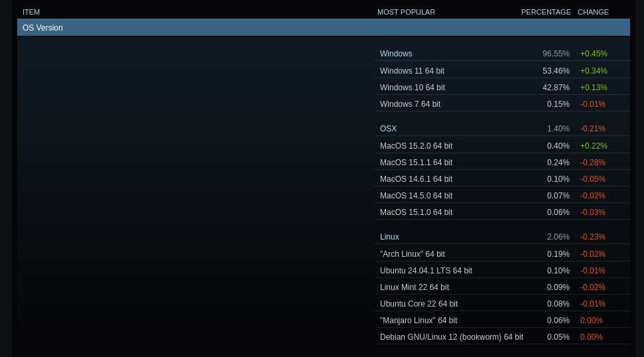Viewport: 644px width, 357px height.
Task: Click the 42.87% percentage value
Action: click(x=556, y=88)
